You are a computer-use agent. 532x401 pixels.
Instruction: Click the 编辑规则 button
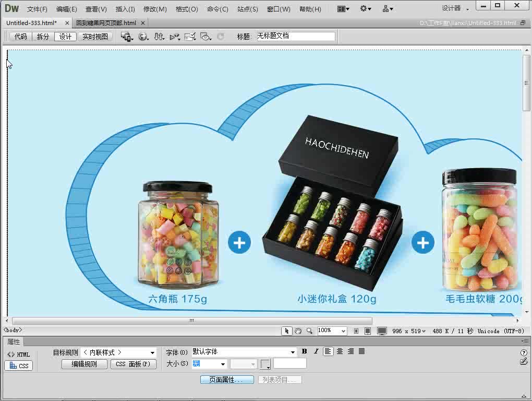(x=84, y=364)
